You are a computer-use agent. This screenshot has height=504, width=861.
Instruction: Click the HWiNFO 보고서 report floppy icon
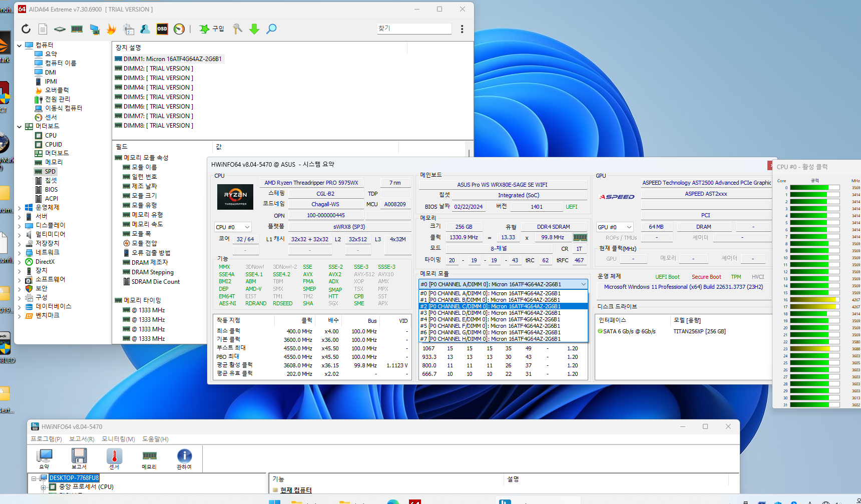(x=79, y=458)
